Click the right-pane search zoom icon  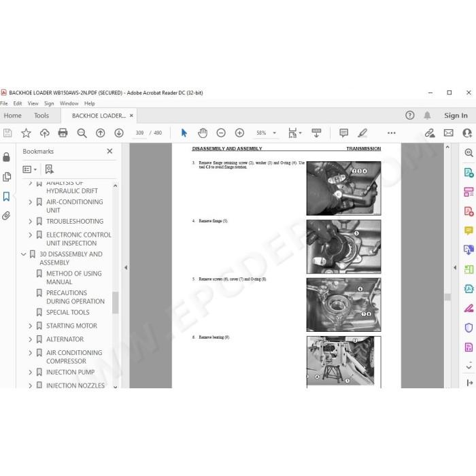[469, 153]
